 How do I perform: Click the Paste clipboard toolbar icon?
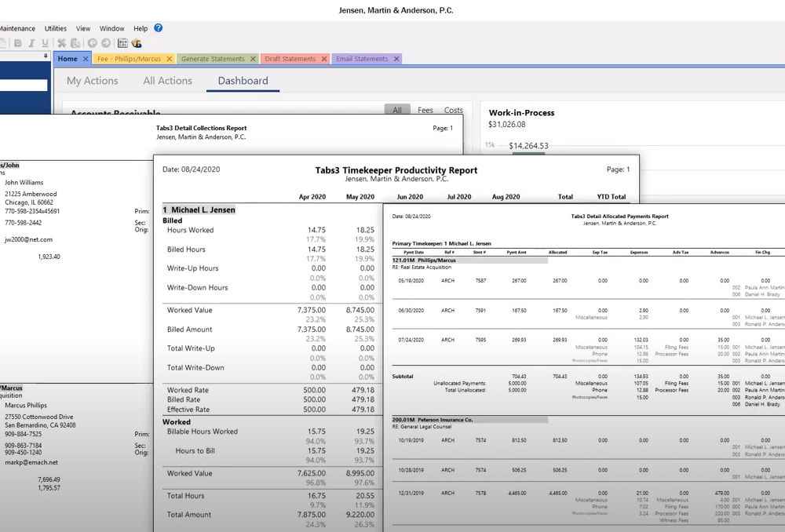pyautogui.click(x=75, y=43)
